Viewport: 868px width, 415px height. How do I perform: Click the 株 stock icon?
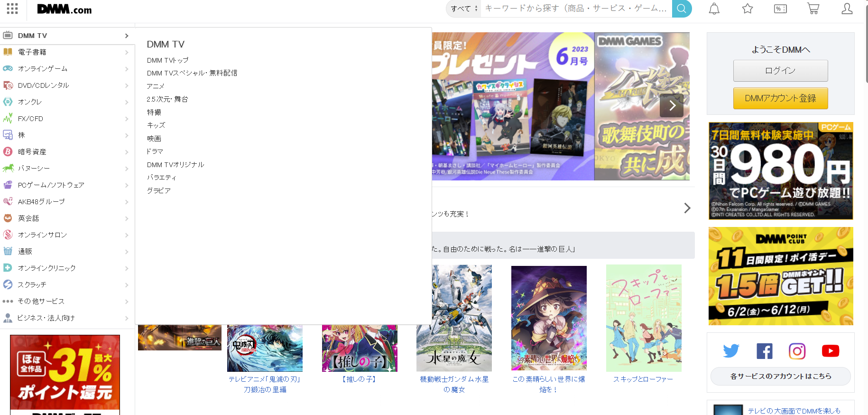pos(8,135)
